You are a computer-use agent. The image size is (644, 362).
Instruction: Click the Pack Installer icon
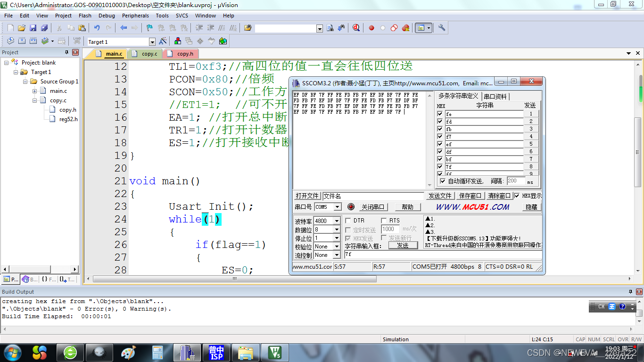click(x=223, y=41)
